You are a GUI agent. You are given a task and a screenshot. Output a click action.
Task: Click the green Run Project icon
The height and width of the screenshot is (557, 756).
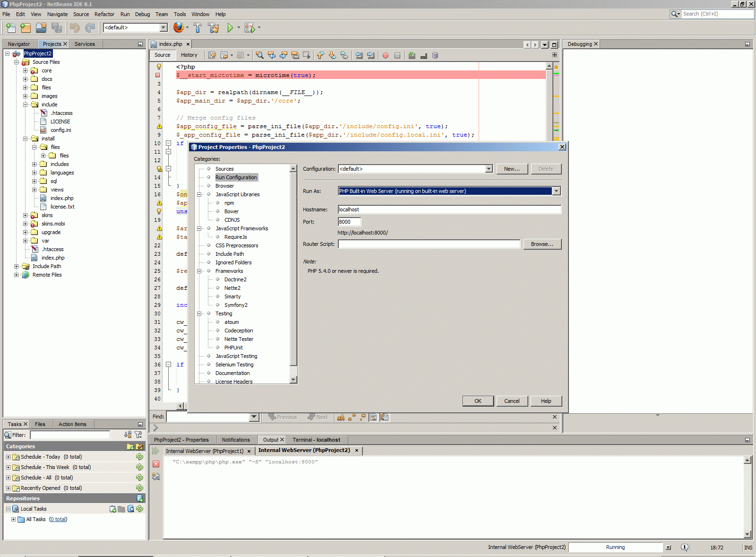coord(230,28)
